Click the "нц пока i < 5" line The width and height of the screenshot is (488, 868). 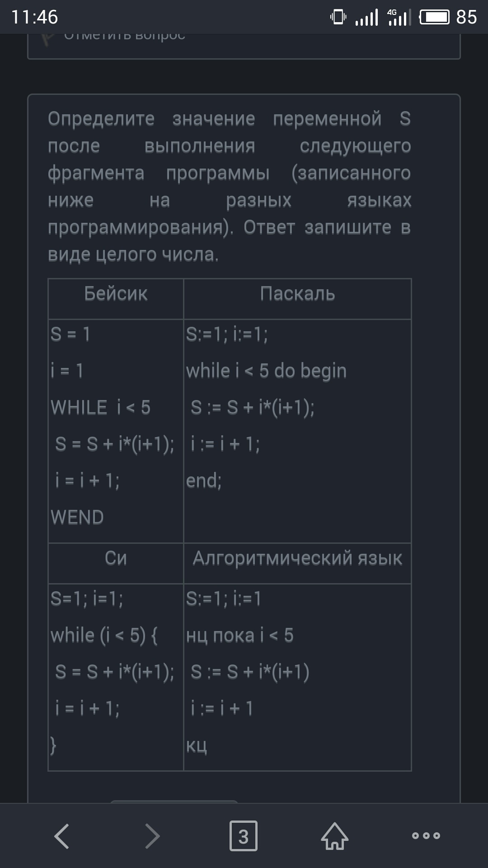coord(240,636)
